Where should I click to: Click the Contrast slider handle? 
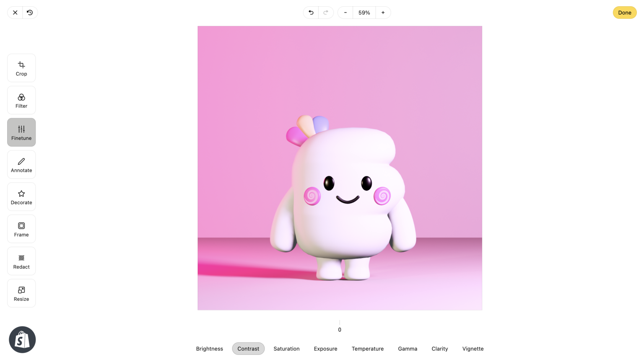pyautogui.click(x=340, y=322)
